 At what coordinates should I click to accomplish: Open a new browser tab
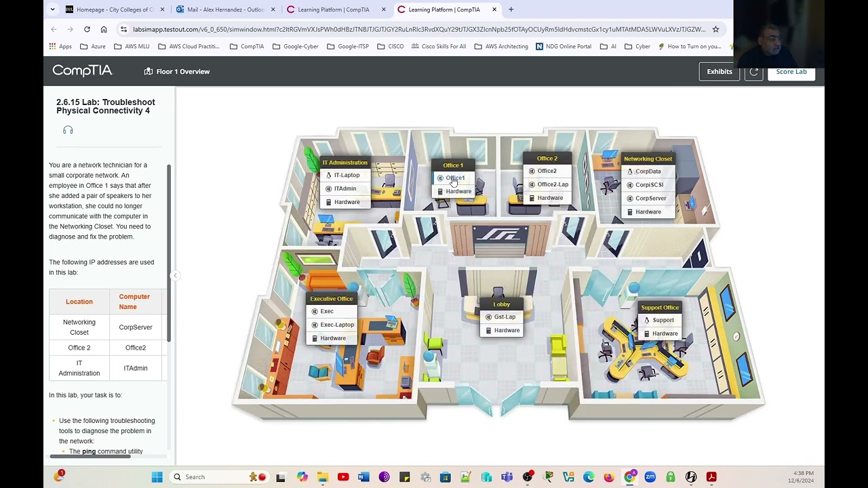tap(511, 9)
